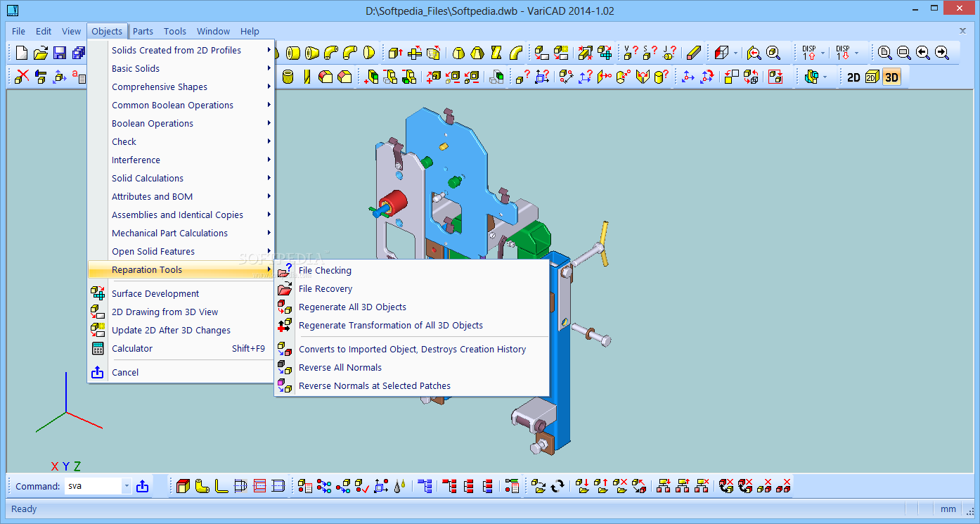The image size is (980, 524).
Task: Click the command execute upload arrow icon
Action: (142, 486)
